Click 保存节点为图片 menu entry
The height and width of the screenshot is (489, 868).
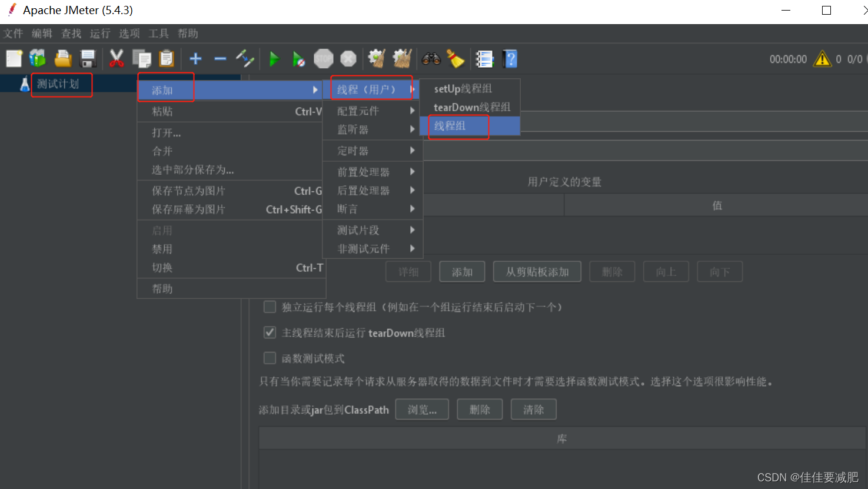(230, 191)
